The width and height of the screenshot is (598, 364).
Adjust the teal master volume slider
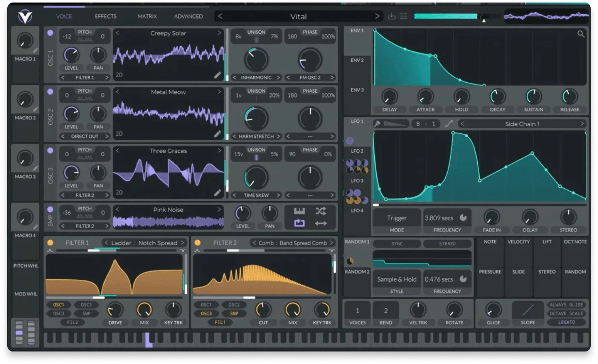pos(445,16)
